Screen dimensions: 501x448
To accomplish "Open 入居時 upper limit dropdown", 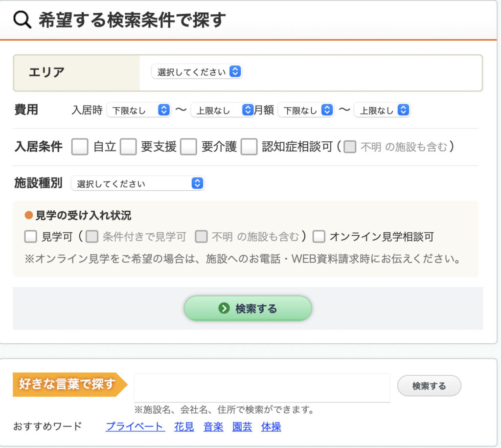I will coord(222,110).
